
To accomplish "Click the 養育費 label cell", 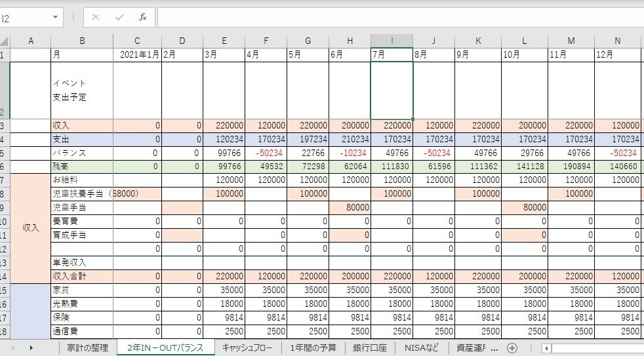I will (82, 222).
